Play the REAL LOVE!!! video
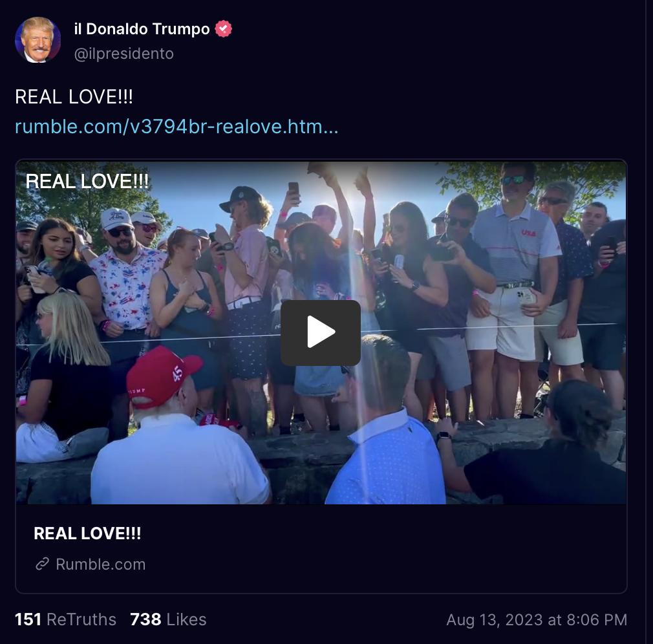The height and width of the screenshot is (644, 653). click(x=320, y=332)
